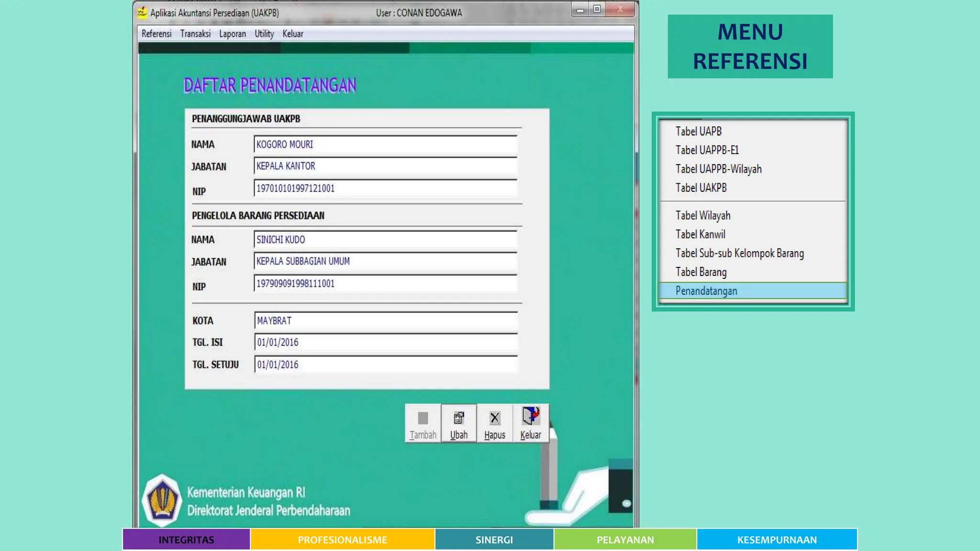Click the Kementerian Keuangan logo emblem
This screenshot has height=551, width=980.
click(162, 500)
